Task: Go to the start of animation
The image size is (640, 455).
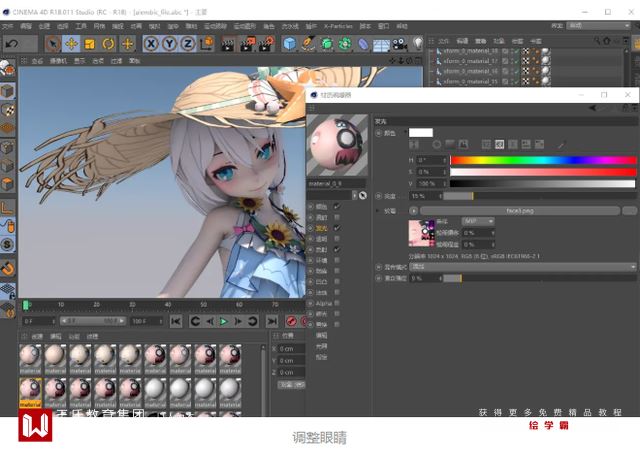Action: coord(176,322)
